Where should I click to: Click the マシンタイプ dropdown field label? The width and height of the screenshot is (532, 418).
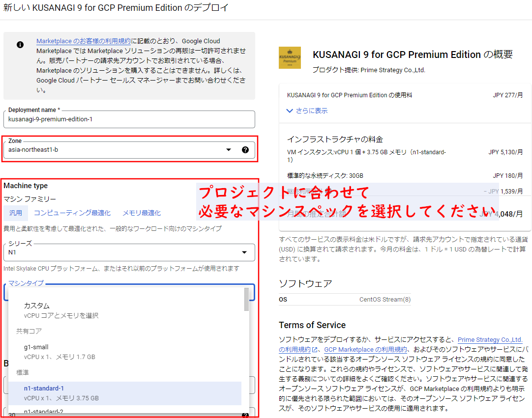coord(26,283)
